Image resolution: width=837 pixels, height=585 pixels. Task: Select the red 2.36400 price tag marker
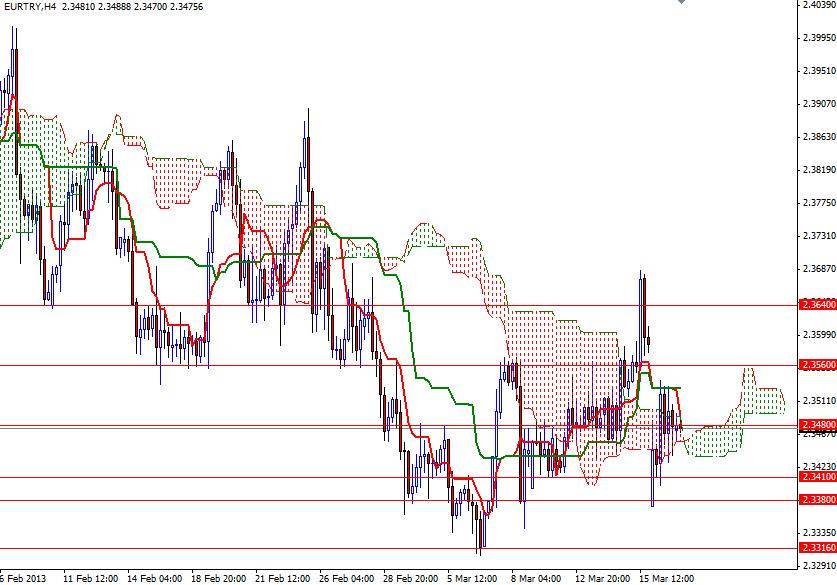815,302
